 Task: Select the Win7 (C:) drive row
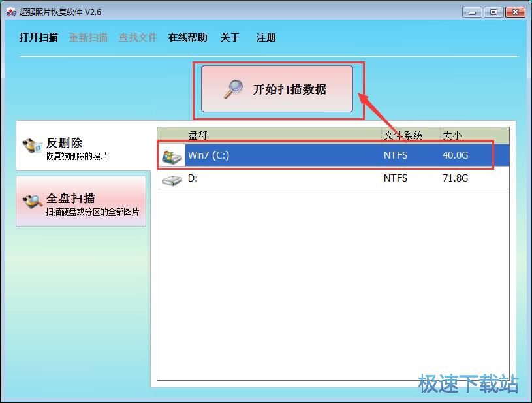point(333,155)
